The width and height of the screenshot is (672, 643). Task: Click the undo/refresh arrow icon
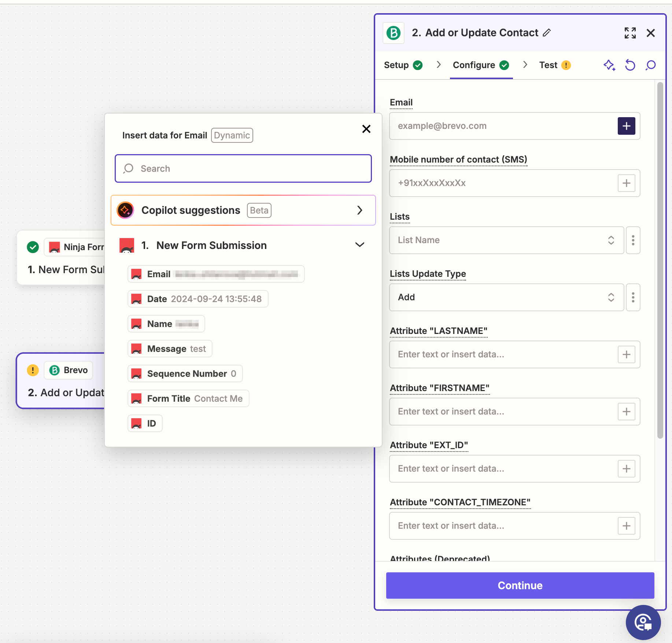point(630,65)
